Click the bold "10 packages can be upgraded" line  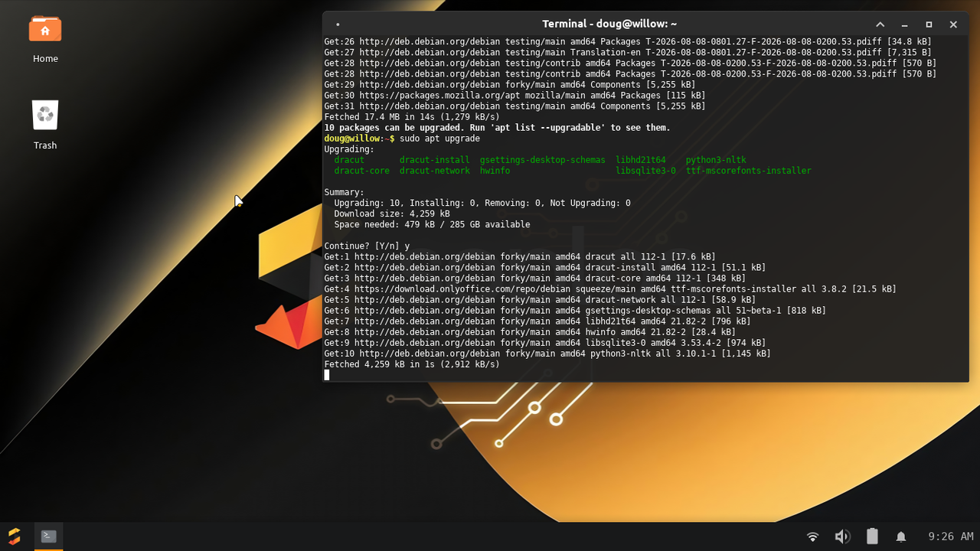click(x=497, y=128)
